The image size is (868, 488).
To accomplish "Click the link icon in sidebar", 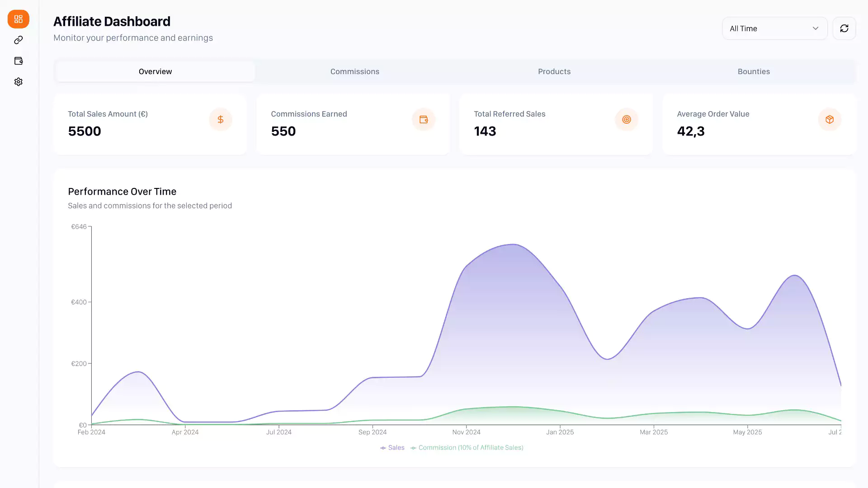I will click(x=18, y=40).
